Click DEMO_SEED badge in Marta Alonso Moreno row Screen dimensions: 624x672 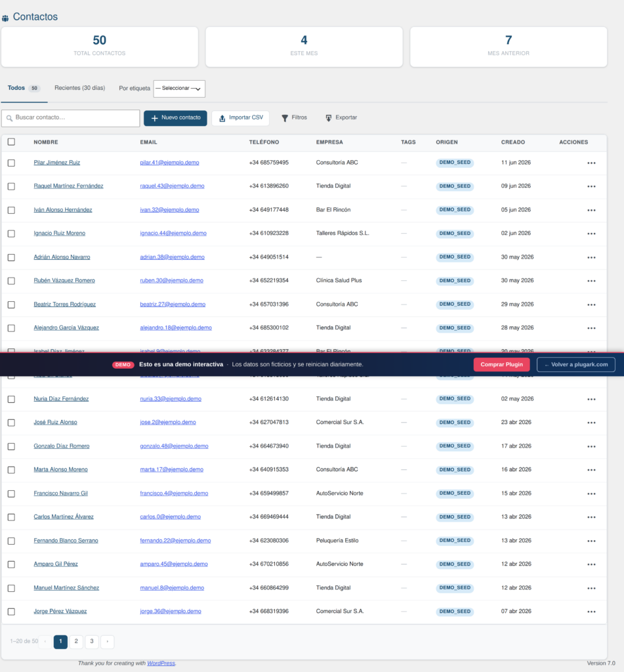(455, 470)
